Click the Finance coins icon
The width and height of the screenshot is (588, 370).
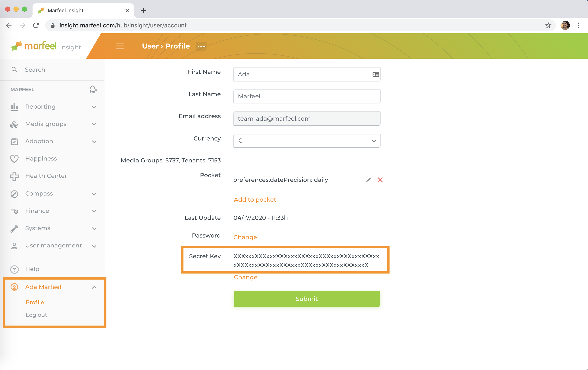(14, 211)
